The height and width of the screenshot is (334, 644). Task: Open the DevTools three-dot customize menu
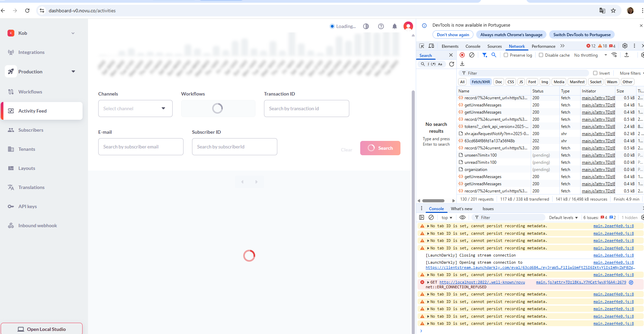(x=634, y=46)
